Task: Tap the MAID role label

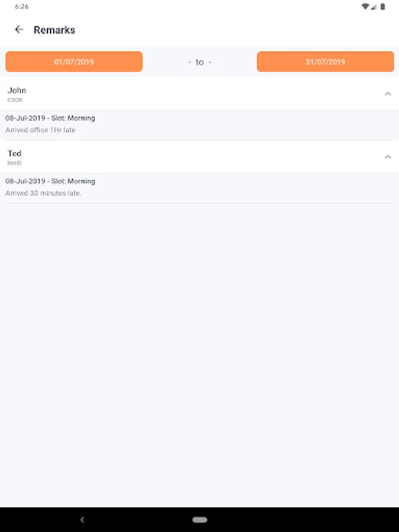Action: pos(14,163)
